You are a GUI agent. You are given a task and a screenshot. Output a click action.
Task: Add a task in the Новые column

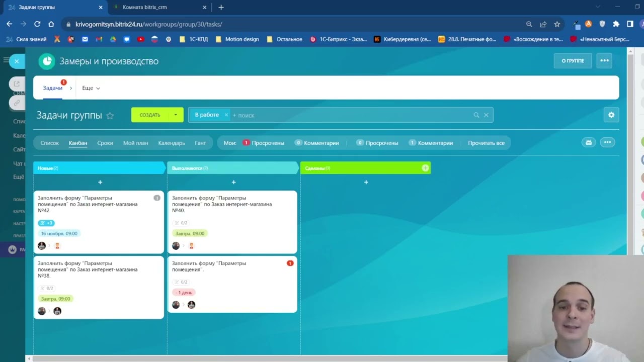point(100,182)
